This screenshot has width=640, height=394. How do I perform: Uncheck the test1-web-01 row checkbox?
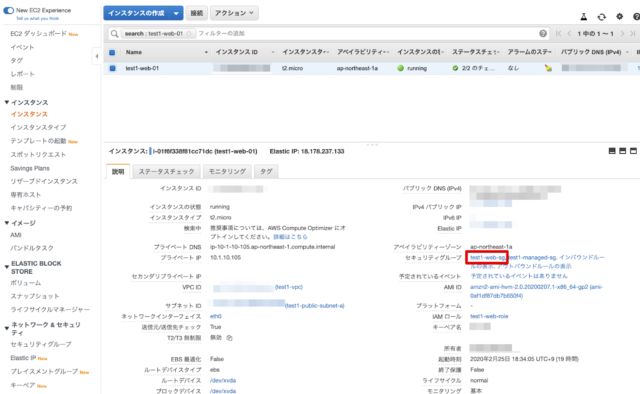[112, 68]
